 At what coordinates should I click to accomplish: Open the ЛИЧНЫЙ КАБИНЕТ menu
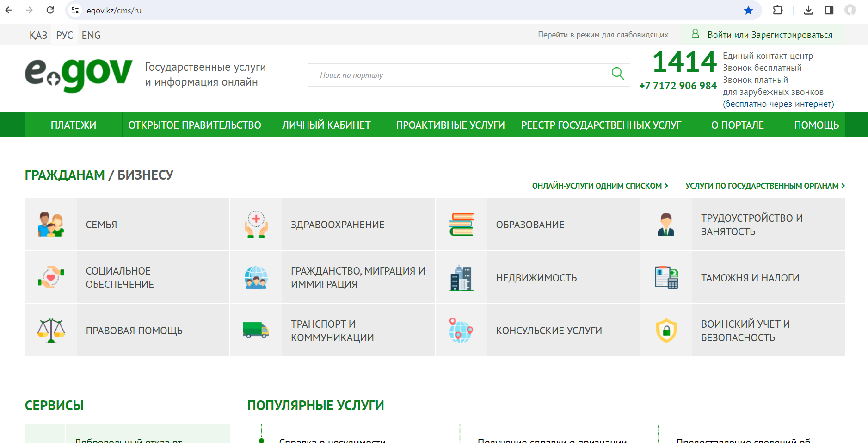[326, 125]
